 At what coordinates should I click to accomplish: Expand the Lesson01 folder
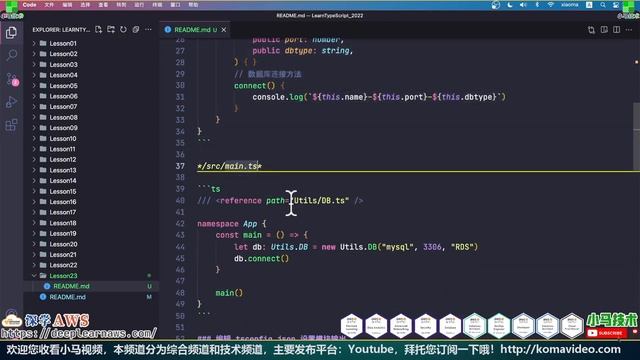pyautogui.click(x=34, y=43)
